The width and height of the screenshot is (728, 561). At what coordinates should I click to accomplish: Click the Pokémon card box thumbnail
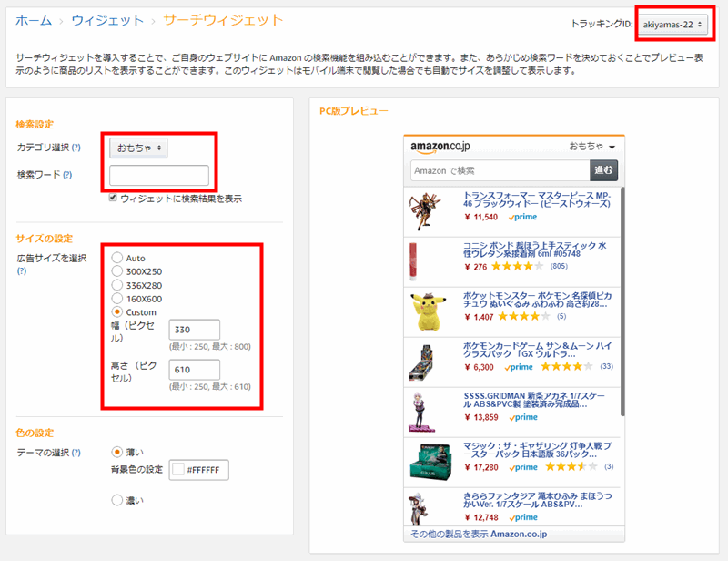[x=421, y=362]
